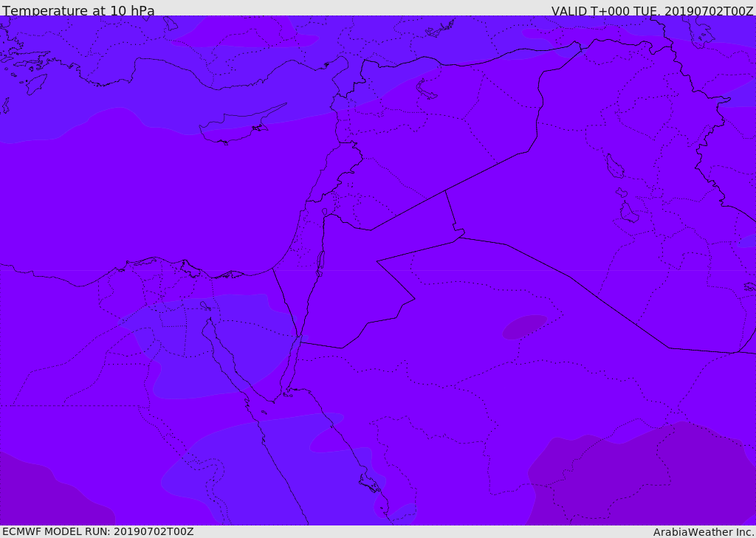
Task: Click the "Temperature at 10 hPa" title text
Action: click(78, 10)
